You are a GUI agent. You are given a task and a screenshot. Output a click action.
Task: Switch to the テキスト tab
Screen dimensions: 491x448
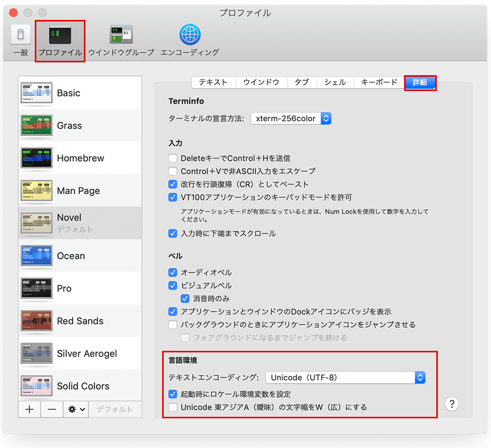pos(213,82)
